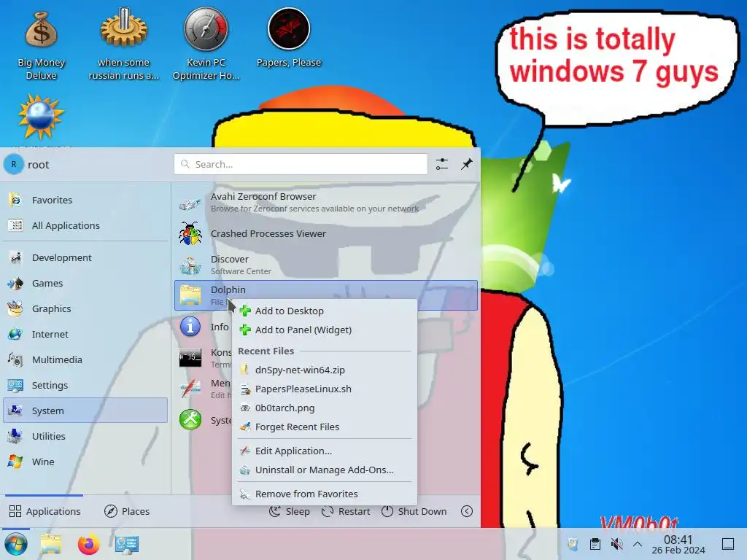Click muted volume tray icon

616,544
